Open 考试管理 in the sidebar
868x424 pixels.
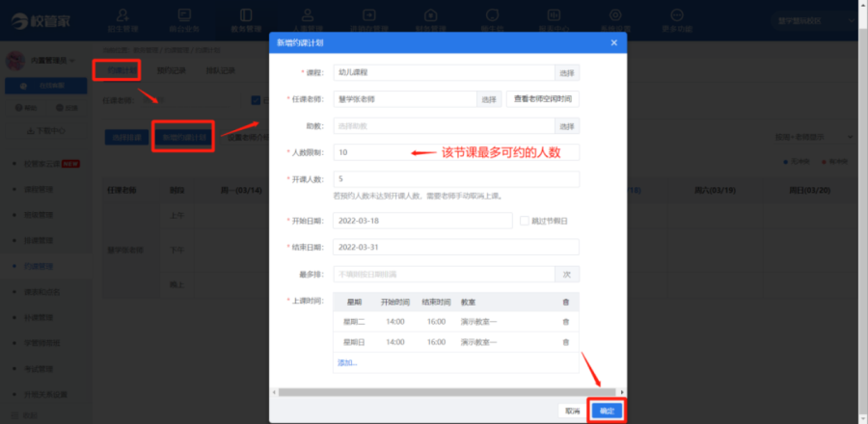39,369
